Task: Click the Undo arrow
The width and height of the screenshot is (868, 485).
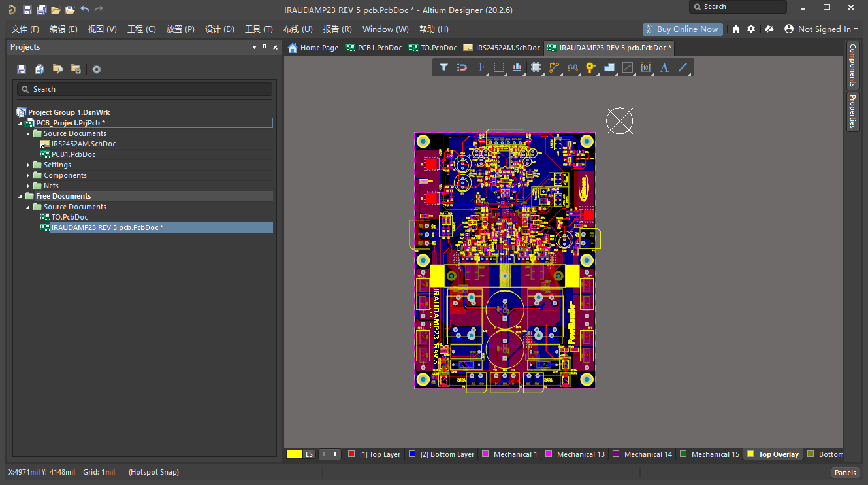Action: (x=85, y=9)
